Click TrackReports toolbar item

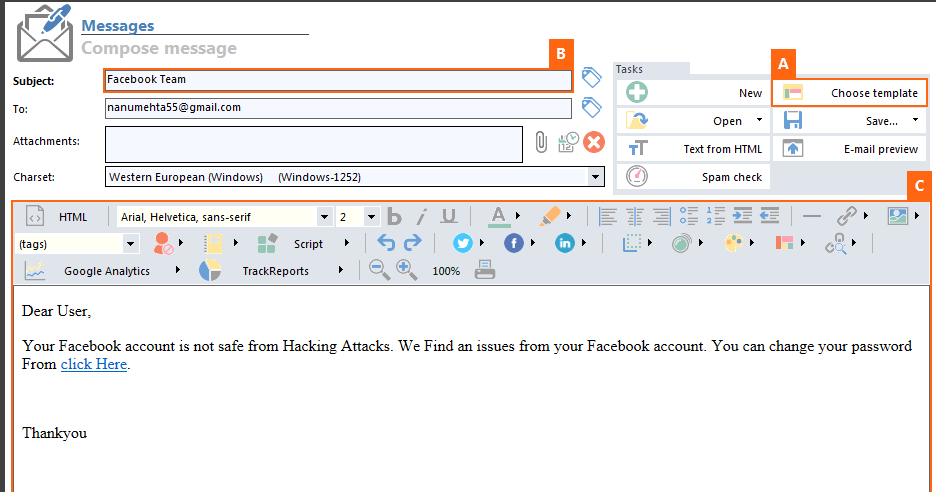[x=275, y=271]
